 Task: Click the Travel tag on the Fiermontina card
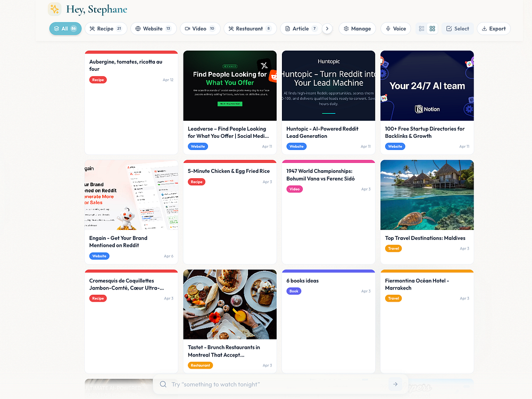(x=394, y=298)
